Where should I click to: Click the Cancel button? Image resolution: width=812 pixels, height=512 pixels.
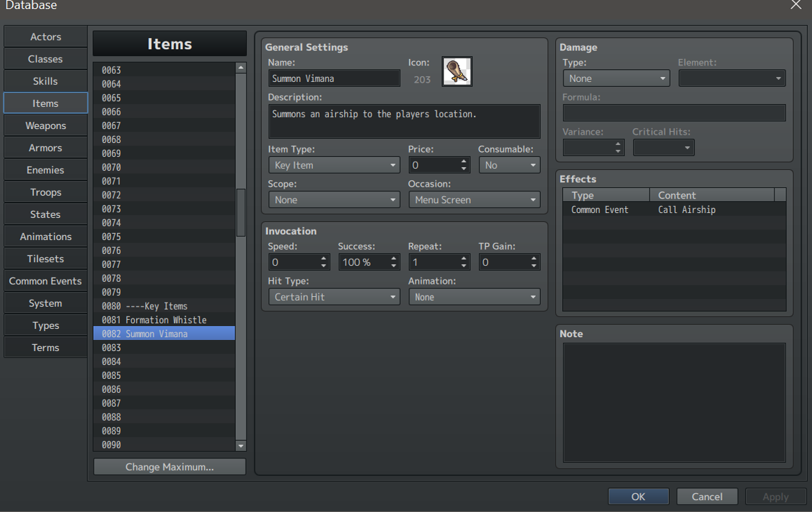pyautogui.click(x=707, y=497)
